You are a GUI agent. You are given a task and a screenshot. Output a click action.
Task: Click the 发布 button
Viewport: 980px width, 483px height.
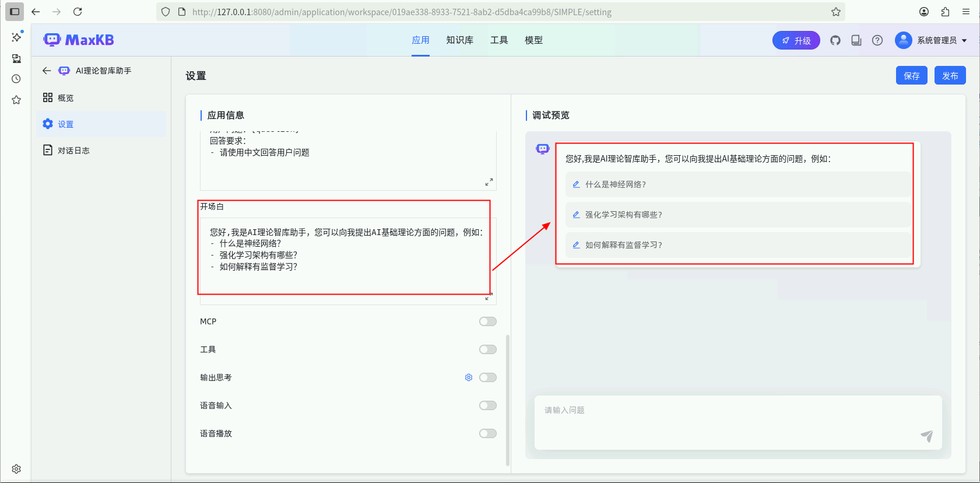pyautogui.click(x=950, y=75)
